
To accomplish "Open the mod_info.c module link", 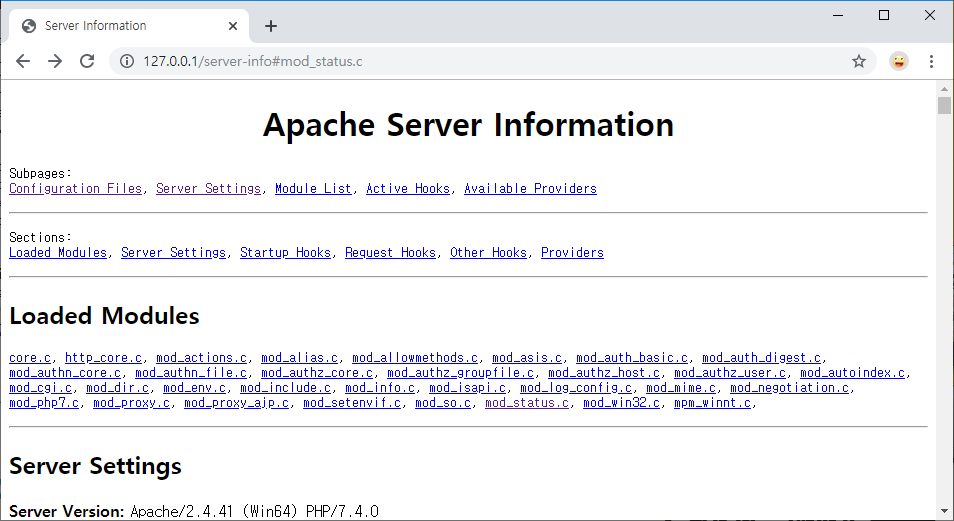I will [x=380, y=388].
